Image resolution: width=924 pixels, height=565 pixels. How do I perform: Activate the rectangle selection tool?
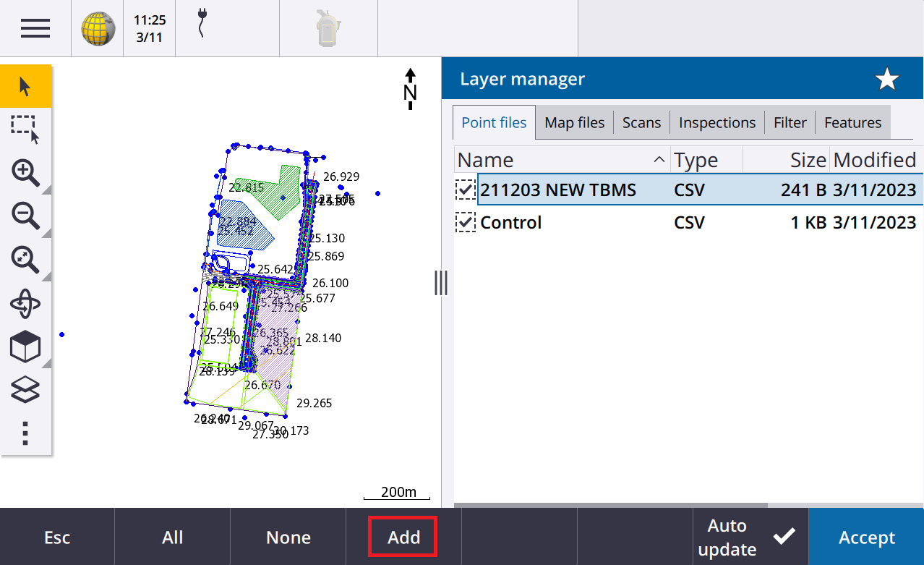pos(25,128)
